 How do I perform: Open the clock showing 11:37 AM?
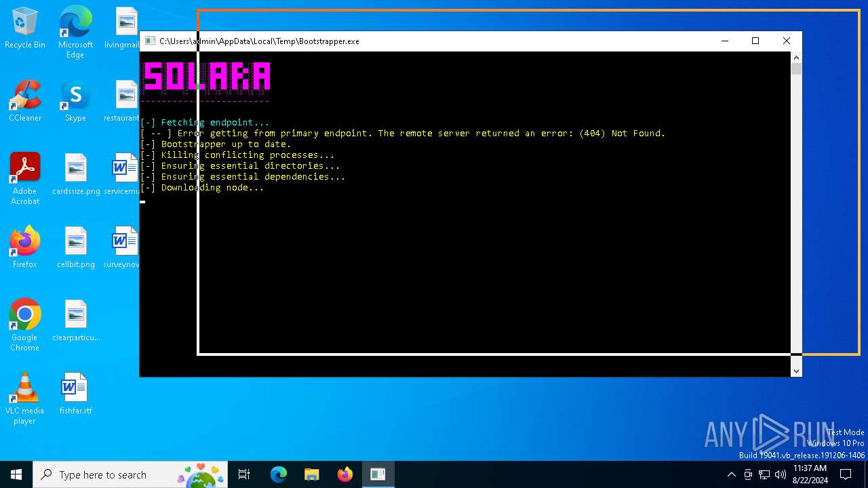tap(810, 474)
